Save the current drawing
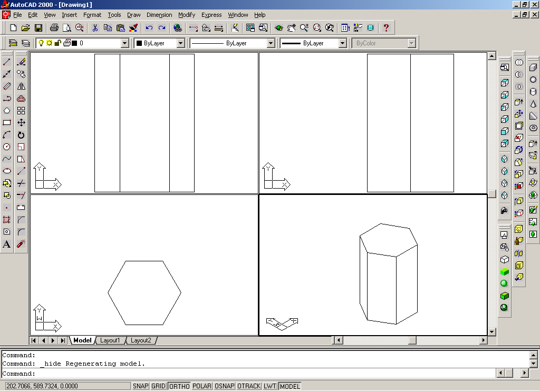This screenshot has width=540, height=392. coord(38,28)
